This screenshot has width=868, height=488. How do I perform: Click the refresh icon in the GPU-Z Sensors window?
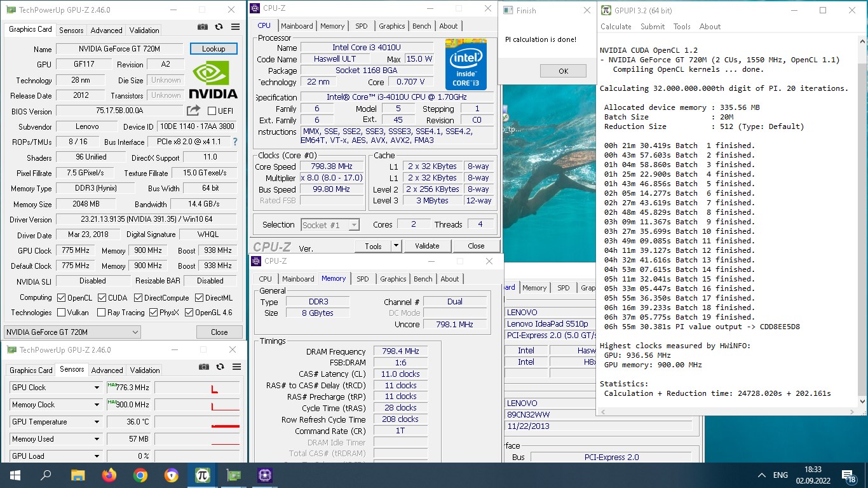click(220, 367)
